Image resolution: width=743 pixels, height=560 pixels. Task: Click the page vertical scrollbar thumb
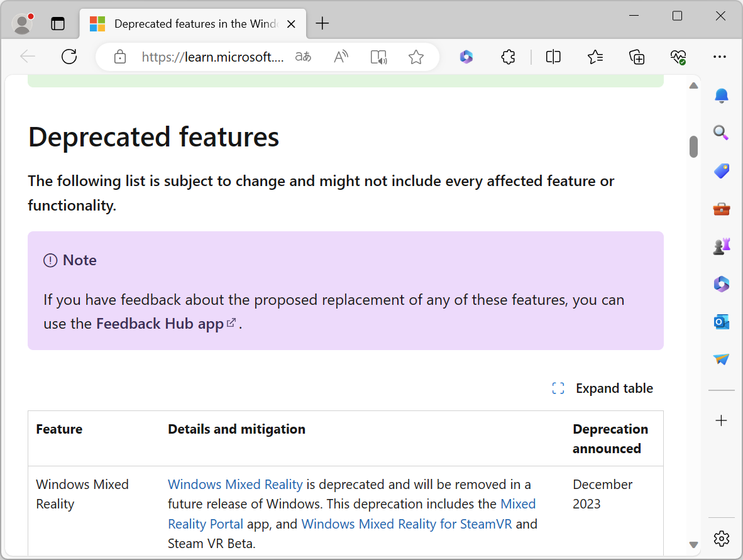click(x=694, y=146)
